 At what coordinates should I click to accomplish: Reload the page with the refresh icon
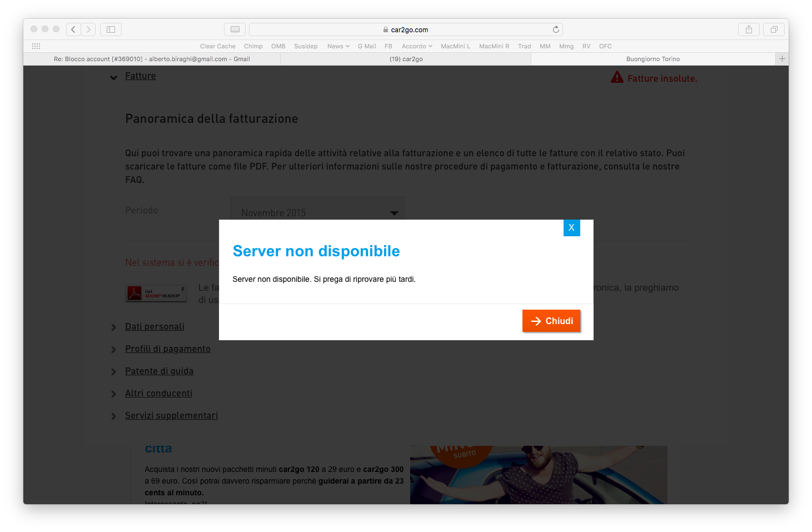(x=556, y=29)
